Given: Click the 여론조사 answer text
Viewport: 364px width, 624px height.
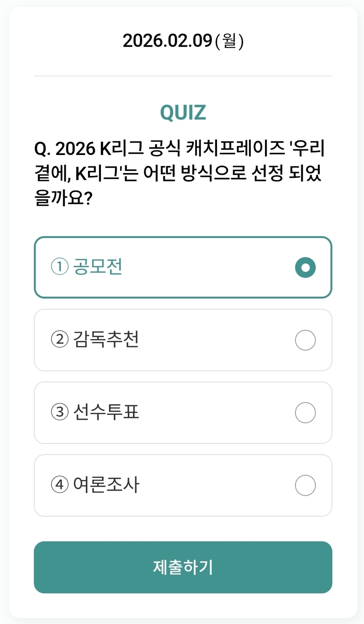Looking at the screenshot, I should click(106, 485).
